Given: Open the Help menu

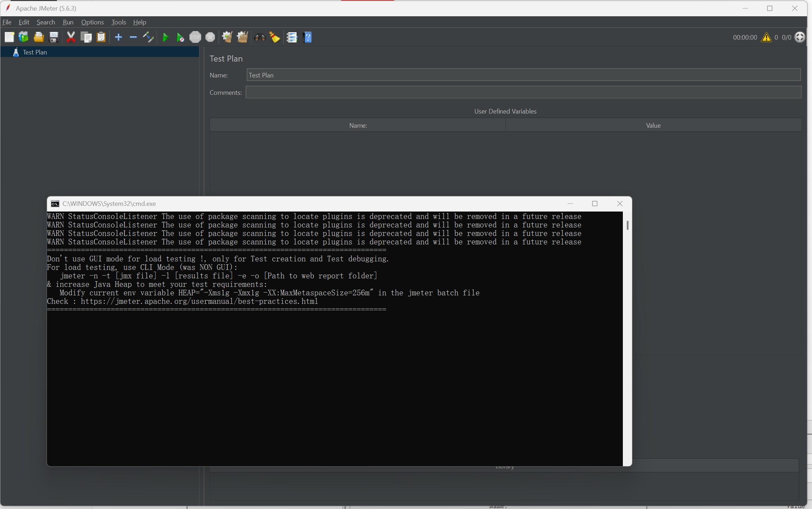Looking at the screenshot, I should click(x=140, y=22).
